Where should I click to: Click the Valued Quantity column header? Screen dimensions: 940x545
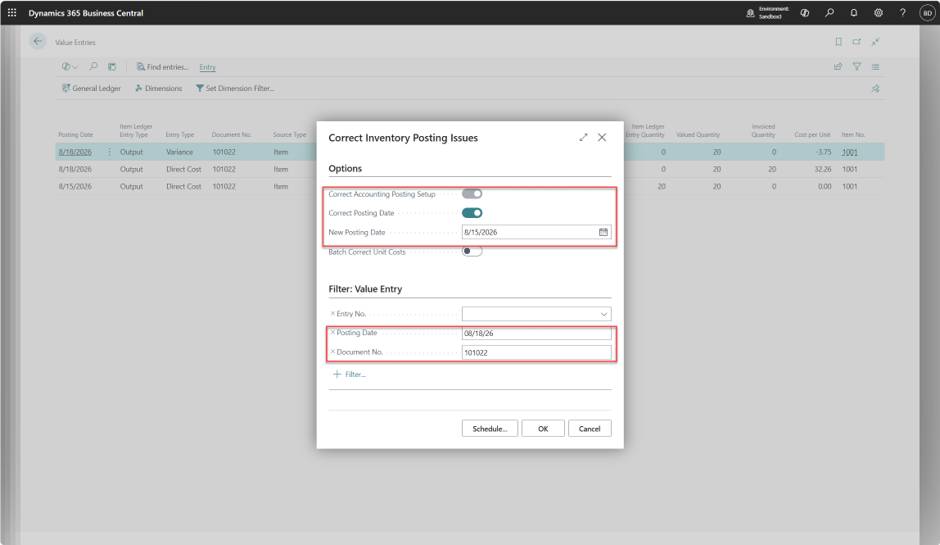pos(698,135)
